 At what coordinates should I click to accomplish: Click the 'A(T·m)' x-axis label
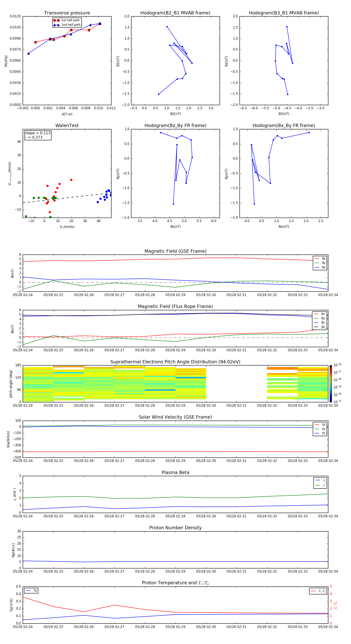coord(67,114)
